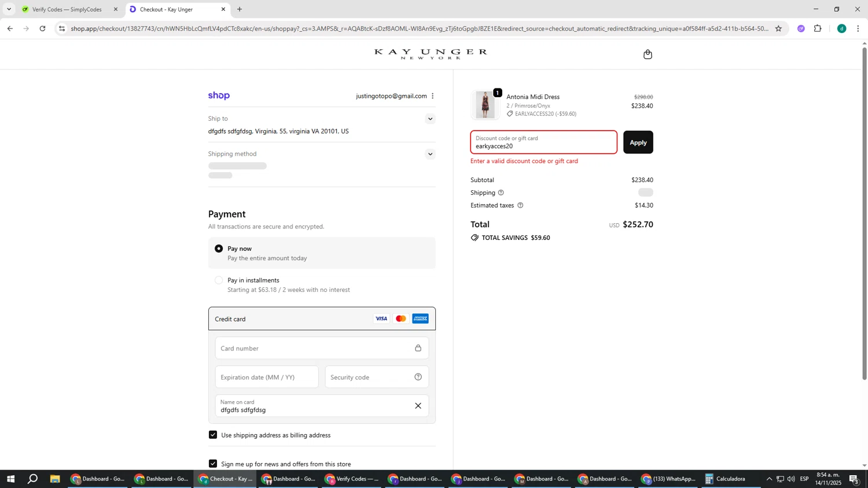Bookmark this page with the star icon
This screenshot has width=868, height=488.
pyautogui.click(x=778, y=28)
